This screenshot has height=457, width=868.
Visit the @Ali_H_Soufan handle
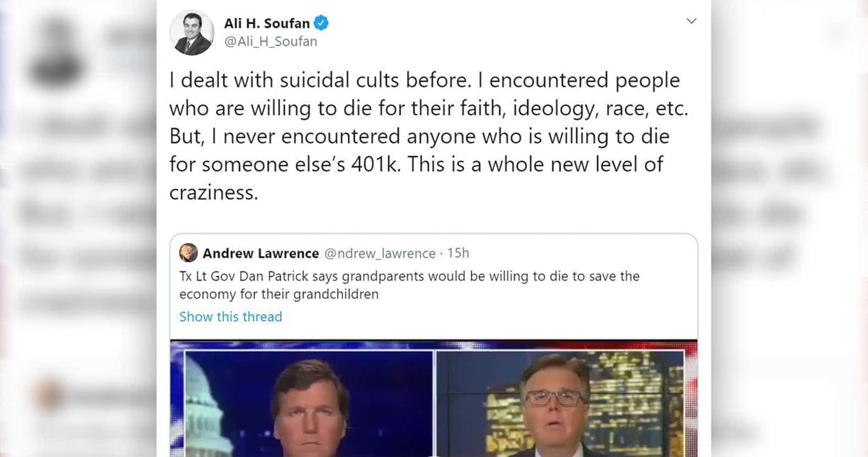pyautogui.click(x=270, y=41)
